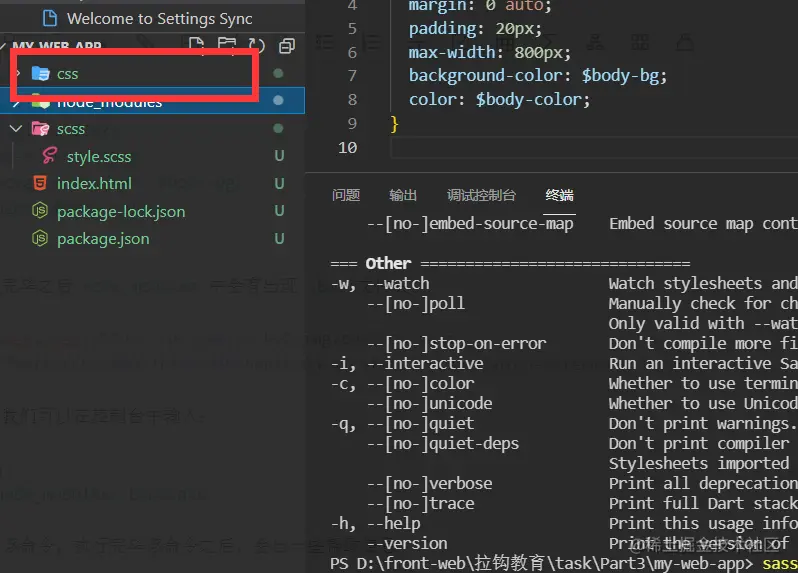
Task: Click the U git status badge of package.json
Action: tap(279, 238)
